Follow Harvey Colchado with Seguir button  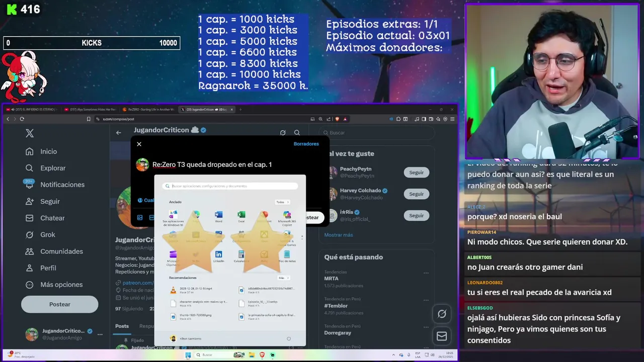coord(416,194)
